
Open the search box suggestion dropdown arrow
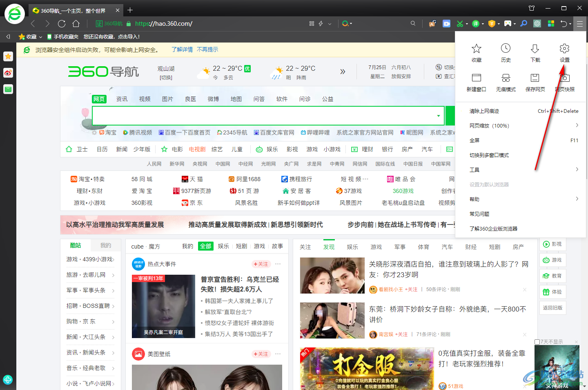439,116
